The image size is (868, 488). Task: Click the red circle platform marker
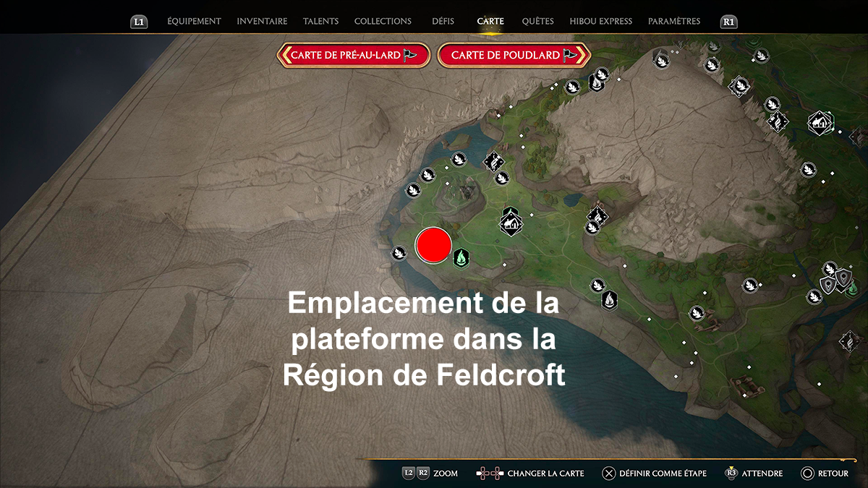pyautogui.click(x=434, y=245)
